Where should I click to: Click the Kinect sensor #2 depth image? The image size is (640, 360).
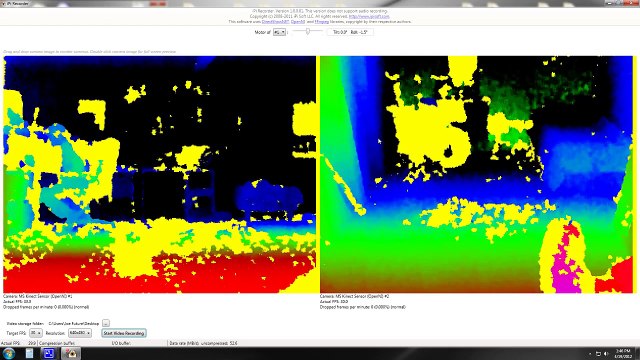[476, 174]
